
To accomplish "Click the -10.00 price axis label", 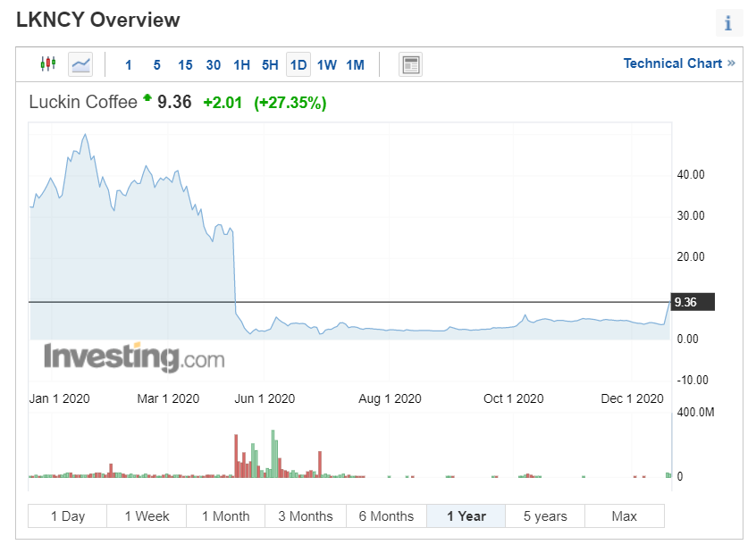I will point(693,380).
